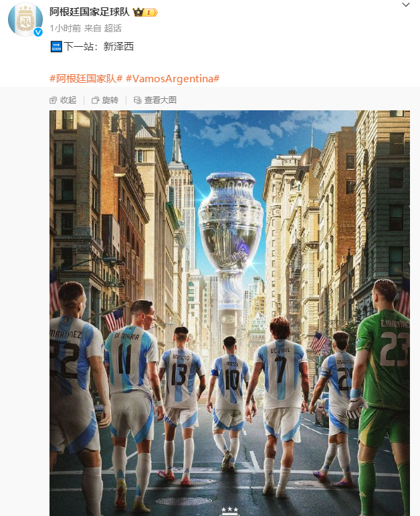The height and width of the screenshot is (516, 420).
Task: Collapse image with 收起 button
Action: click(x=63, y=100)
